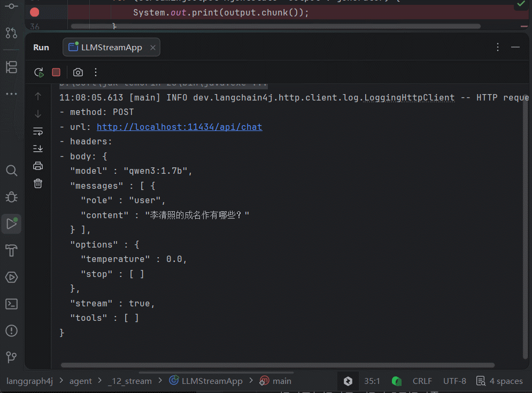The height and width of the screenshot is (393, 532).
Task: Toggle scroll to end of console
Action: (x=38, y=148)
